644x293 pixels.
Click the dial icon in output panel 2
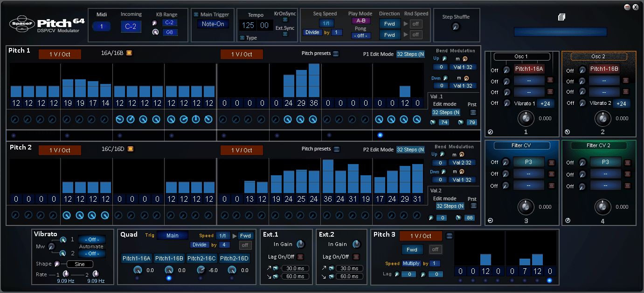[567, 132]
